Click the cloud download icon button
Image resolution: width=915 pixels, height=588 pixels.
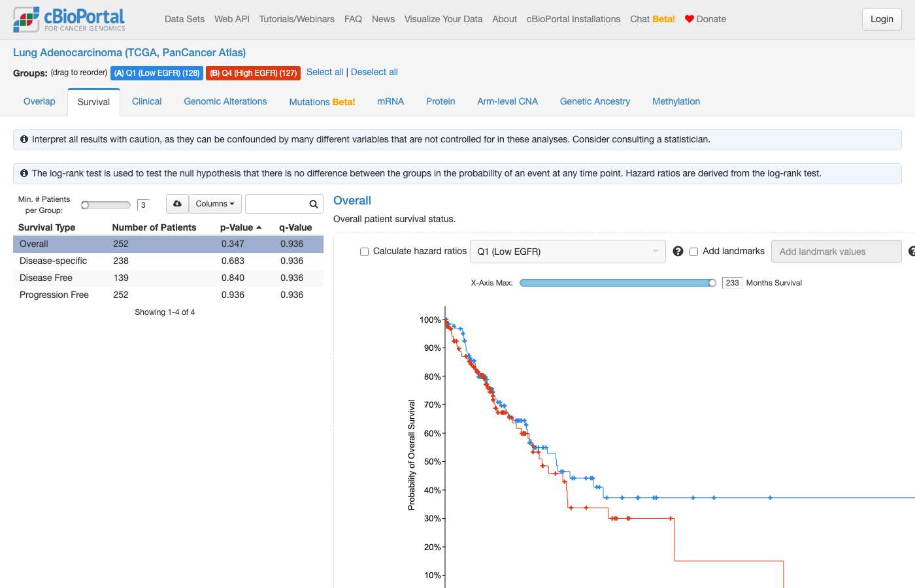(177, 204)
